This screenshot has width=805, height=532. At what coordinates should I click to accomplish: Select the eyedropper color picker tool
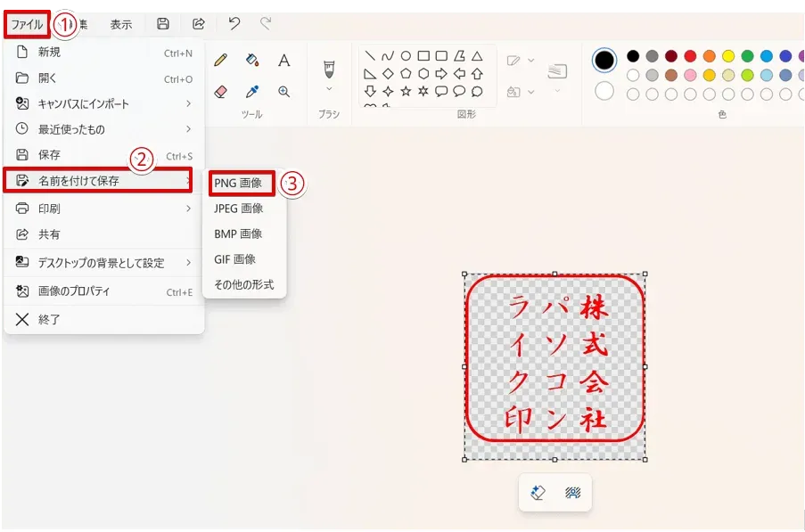(x=252, y=91)
